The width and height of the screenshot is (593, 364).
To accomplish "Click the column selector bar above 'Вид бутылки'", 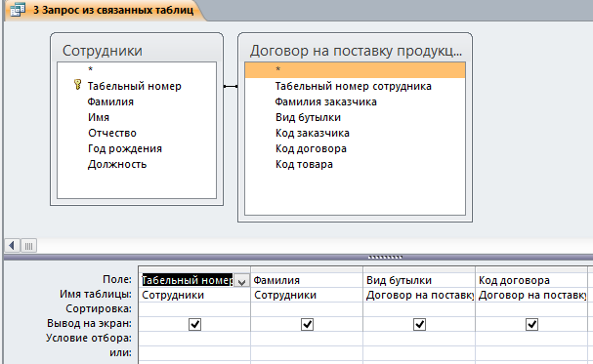I will point(419,269).
